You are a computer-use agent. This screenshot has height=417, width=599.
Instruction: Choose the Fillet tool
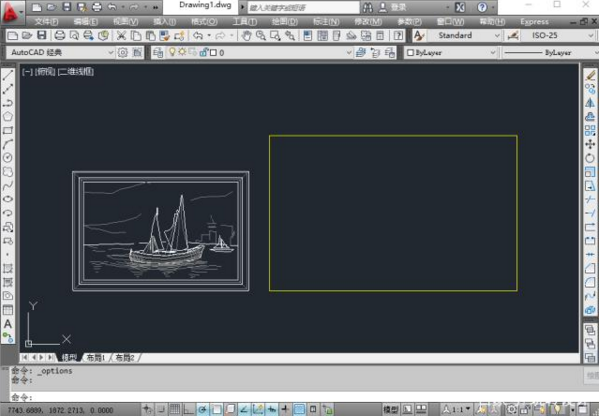click(x=590, y=282)
